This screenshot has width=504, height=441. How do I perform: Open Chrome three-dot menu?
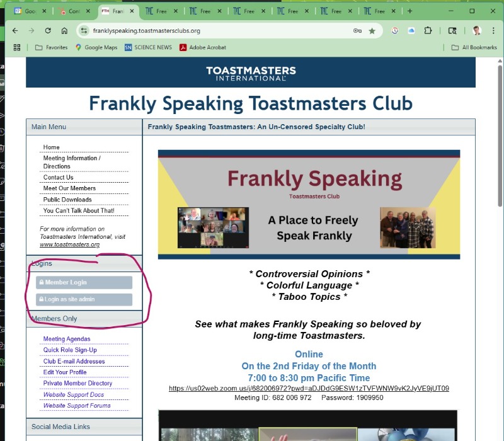click(x=493, y=30)
